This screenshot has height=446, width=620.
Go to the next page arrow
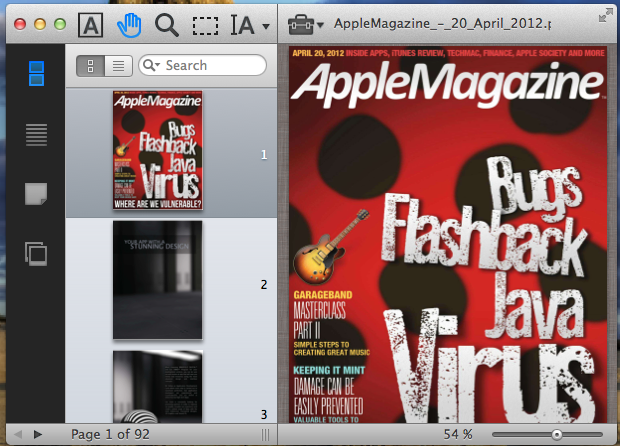point(38,435)
